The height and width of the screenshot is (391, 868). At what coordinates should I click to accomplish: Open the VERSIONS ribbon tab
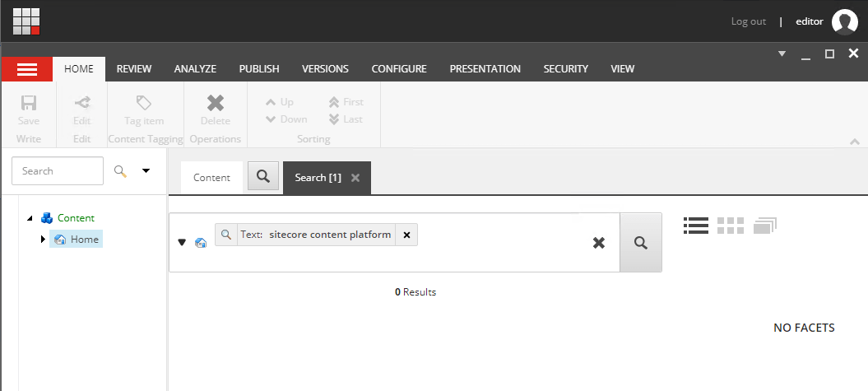pyautogui.click(x=325, y=69)
